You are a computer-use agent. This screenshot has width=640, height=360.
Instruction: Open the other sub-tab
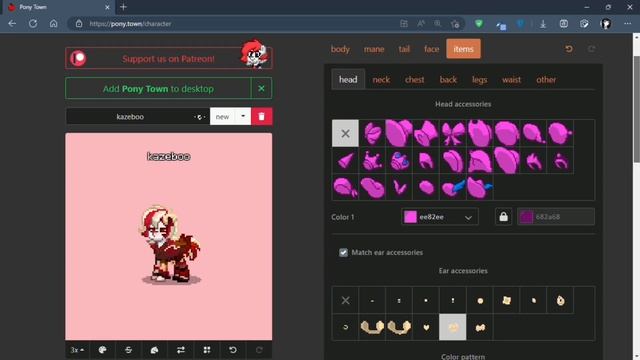(x=546, y=80)
